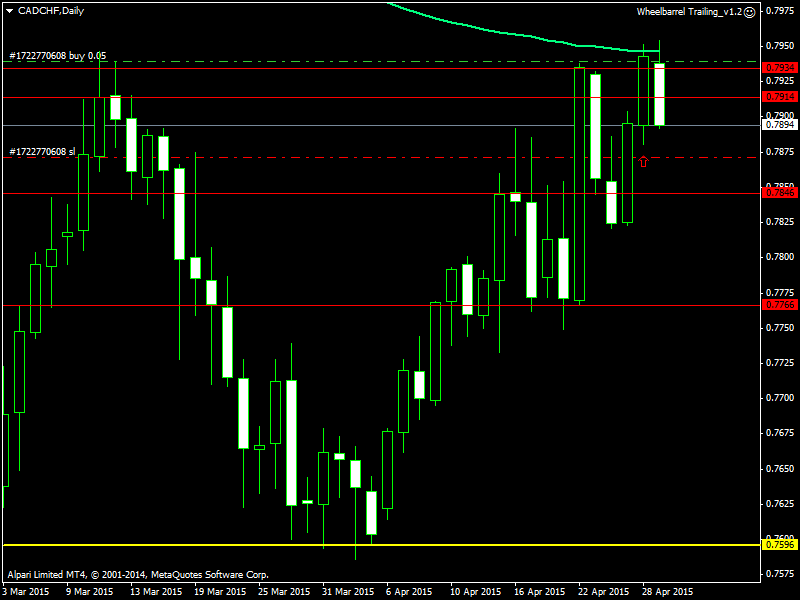This screenshot has height=600, width=800.
Task: Click the 0.7675 price scale value
Action: [780, 434]
